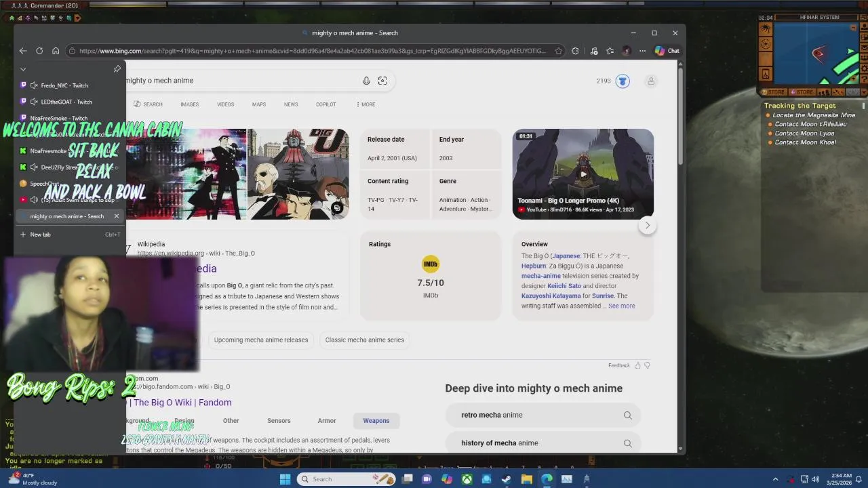Open the Kazuyoshi Katayama link
The height and width of the screenshot is (488, 868).
click(551, 296)
